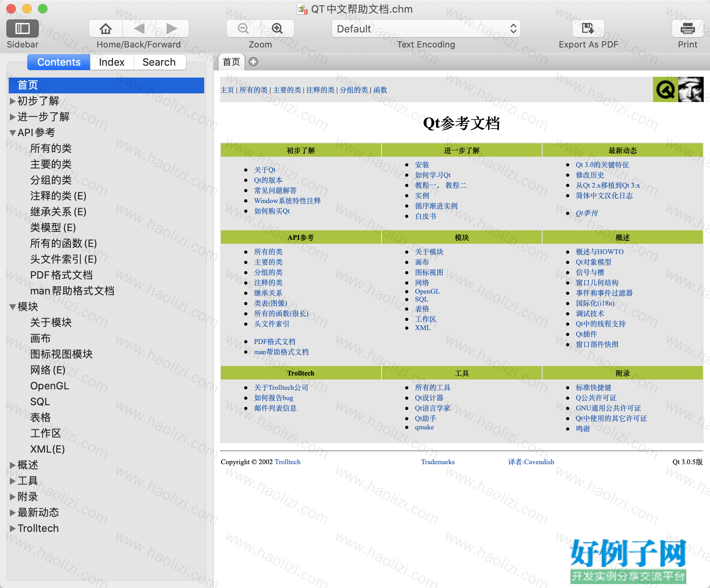The width and height of the screenshot is (710, 588).
Task: Switch to the Search tab
Action: pyautogui.click(x=159, y=62)
